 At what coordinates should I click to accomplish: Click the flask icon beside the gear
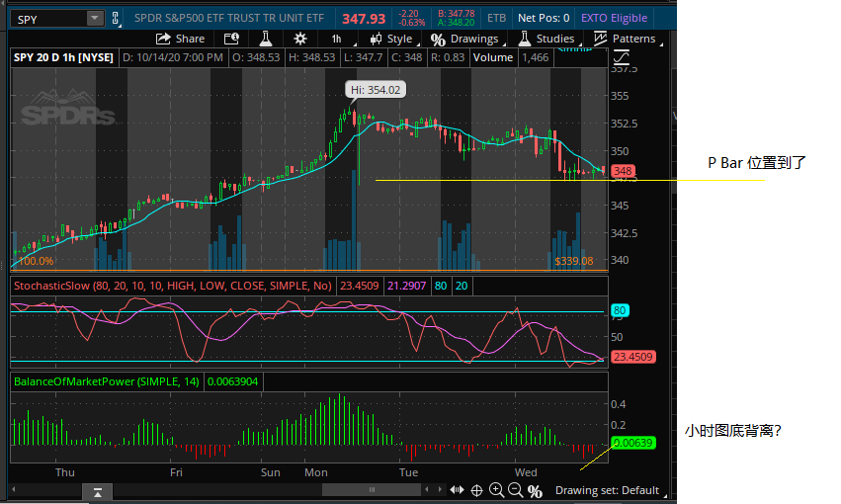[x=266, y=39]
